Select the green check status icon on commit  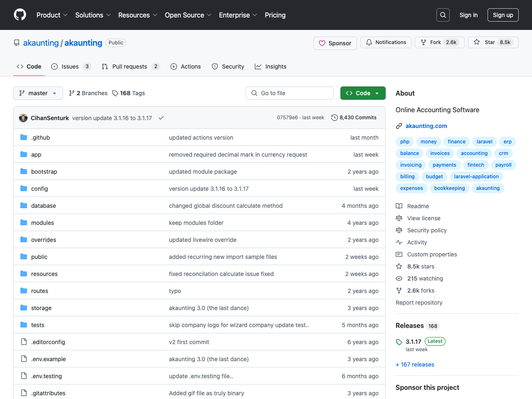coord(161,118)
